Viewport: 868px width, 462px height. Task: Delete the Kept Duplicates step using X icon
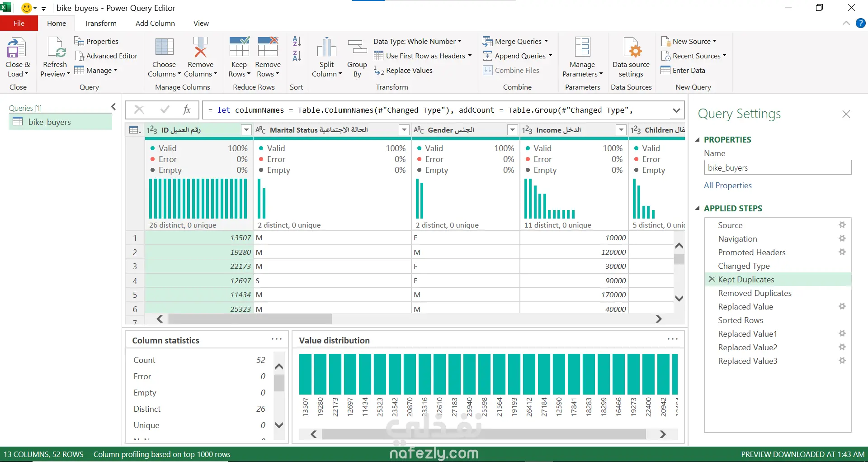712,279
